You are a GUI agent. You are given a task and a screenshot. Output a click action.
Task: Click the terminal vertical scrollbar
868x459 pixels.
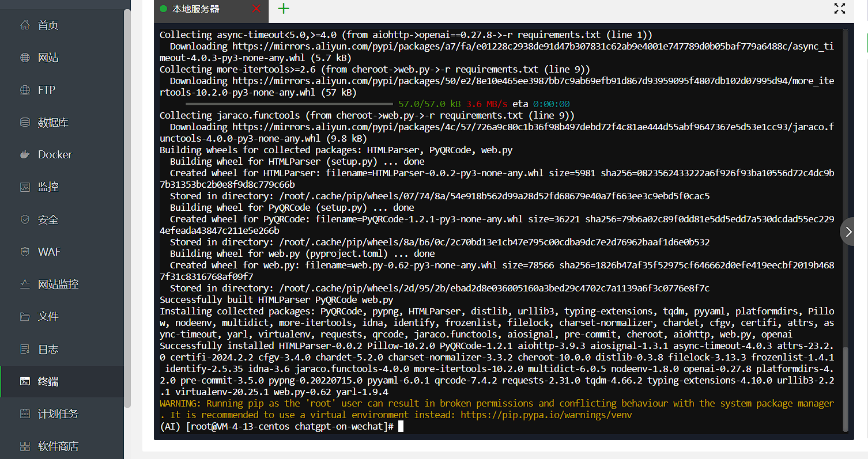(846, 389)
